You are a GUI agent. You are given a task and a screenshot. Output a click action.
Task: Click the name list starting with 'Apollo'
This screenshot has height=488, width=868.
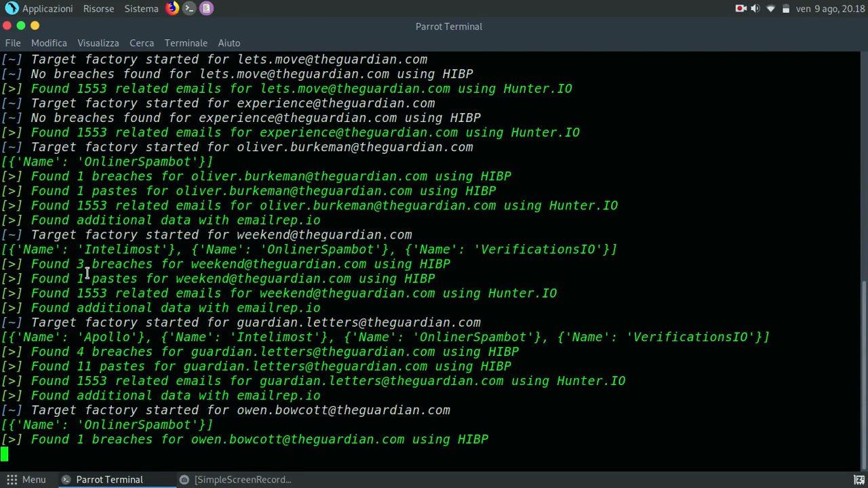[x=385, y=337]
